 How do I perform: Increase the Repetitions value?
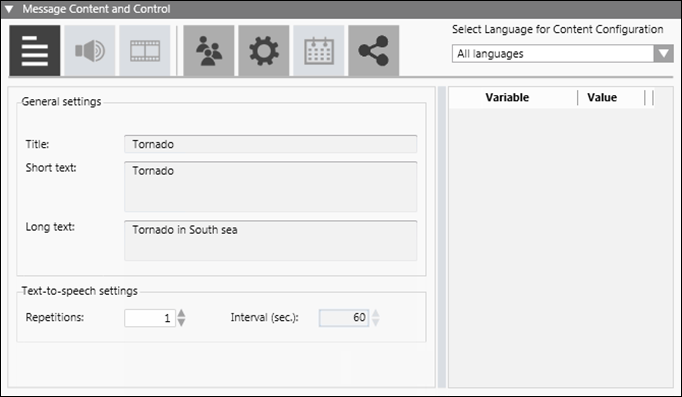point(181,314)
